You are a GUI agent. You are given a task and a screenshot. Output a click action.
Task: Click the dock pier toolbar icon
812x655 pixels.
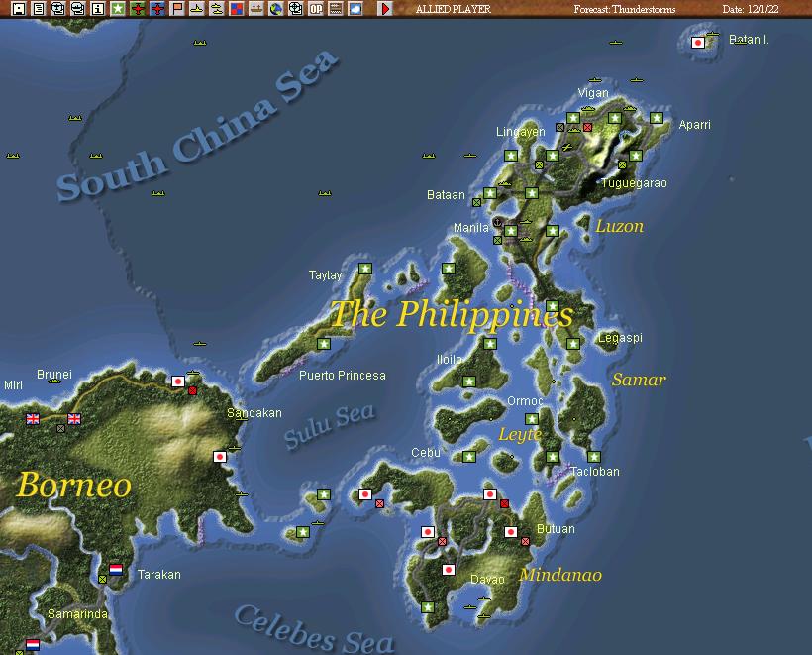click(256, 8)
